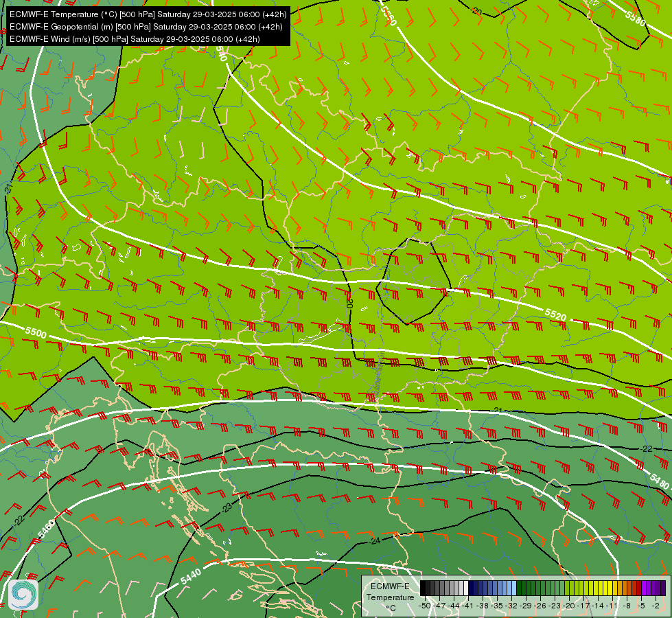The image size is (672, 618).
Task: Click the 5560 geopotential contour label
Action: [x=389, y=15]
